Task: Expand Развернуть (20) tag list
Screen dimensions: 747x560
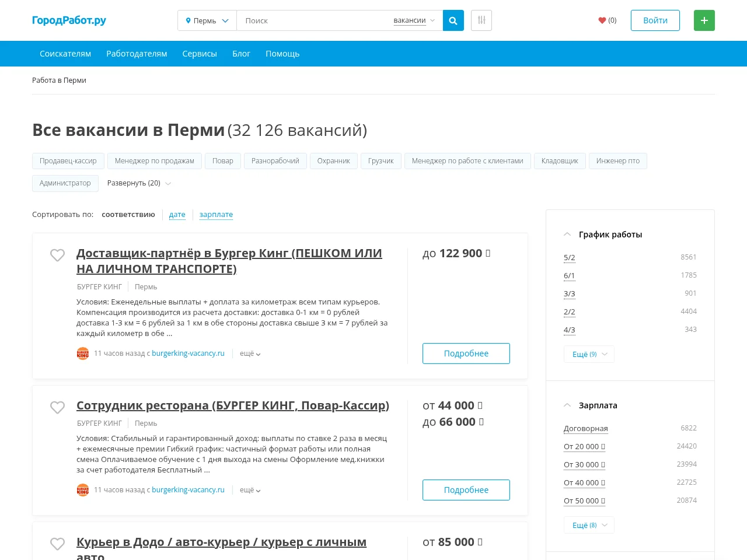Action: click(x=139, y=183)
